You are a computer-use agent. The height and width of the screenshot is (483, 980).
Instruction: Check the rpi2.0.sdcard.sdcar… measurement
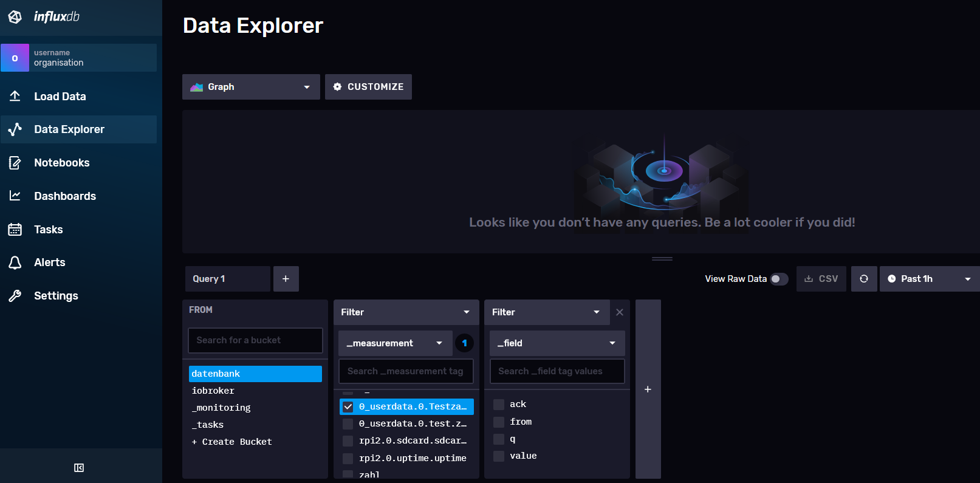(x=348, y=440)
